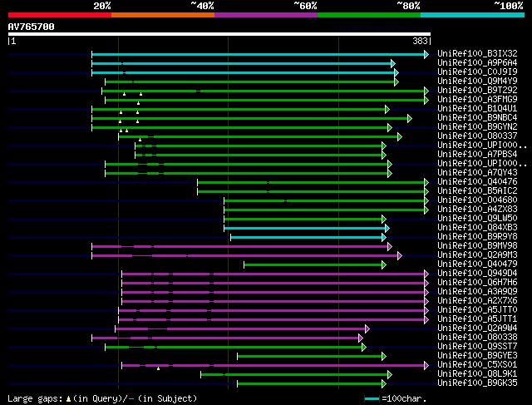532x405 pixels.
Task: Click the UniRef100_Q9LW50 label
Action: [477, 219]
